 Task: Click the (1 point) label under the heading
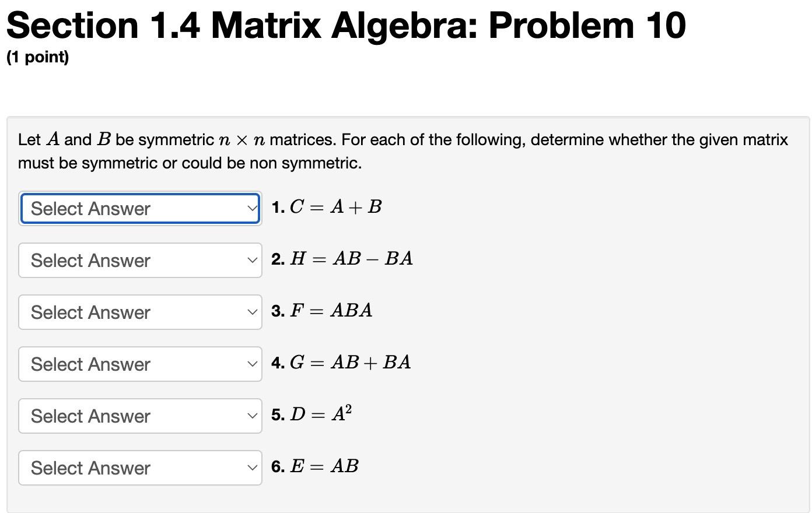coord(37,57)
